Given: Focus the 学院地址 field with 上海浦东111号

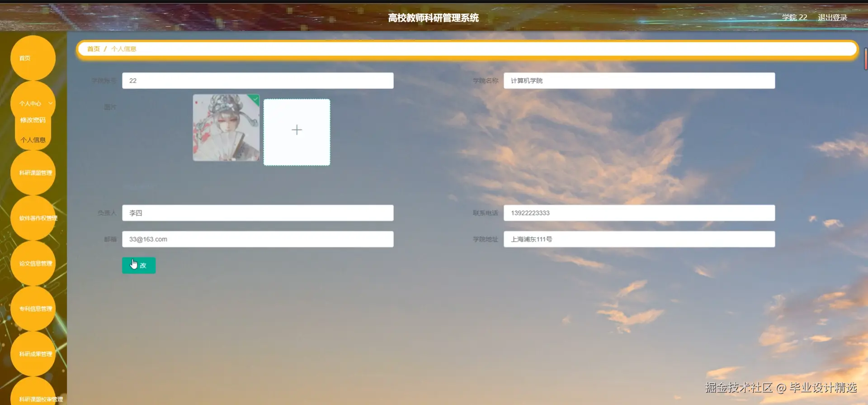Looking at the screenshot, I should pos(639,239).
